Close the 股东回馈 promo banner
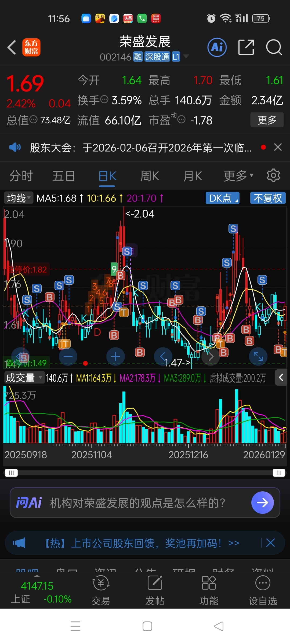The width and height of the screenshot is (290, 644). [x=270, y=543]
